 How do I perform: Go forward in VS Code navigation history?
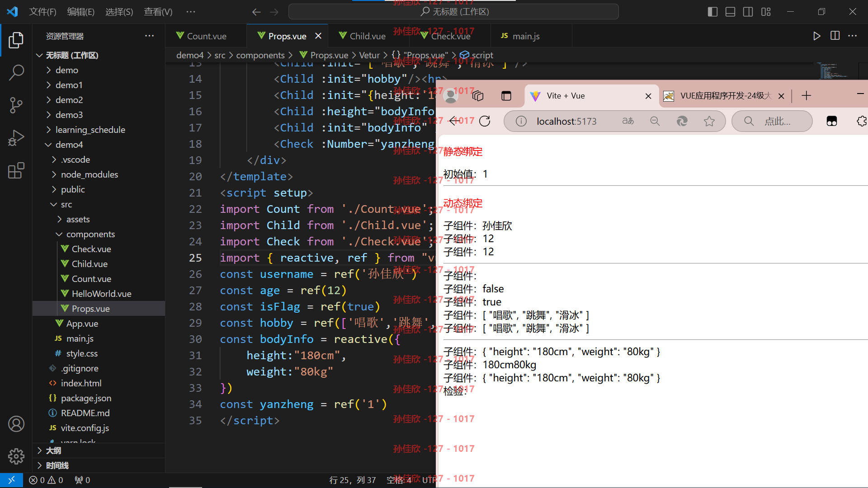click(x=274, y=12)
